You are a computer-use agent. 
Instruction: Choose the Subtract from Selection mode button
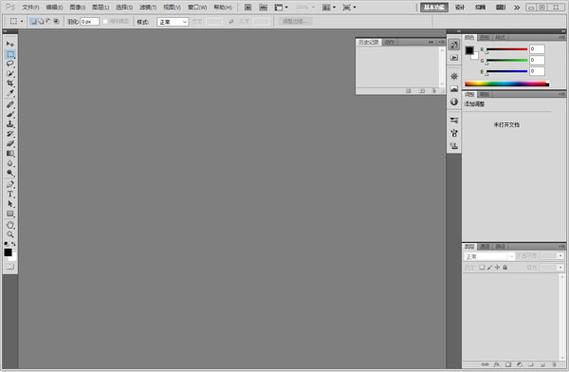(x=49, y=21)
